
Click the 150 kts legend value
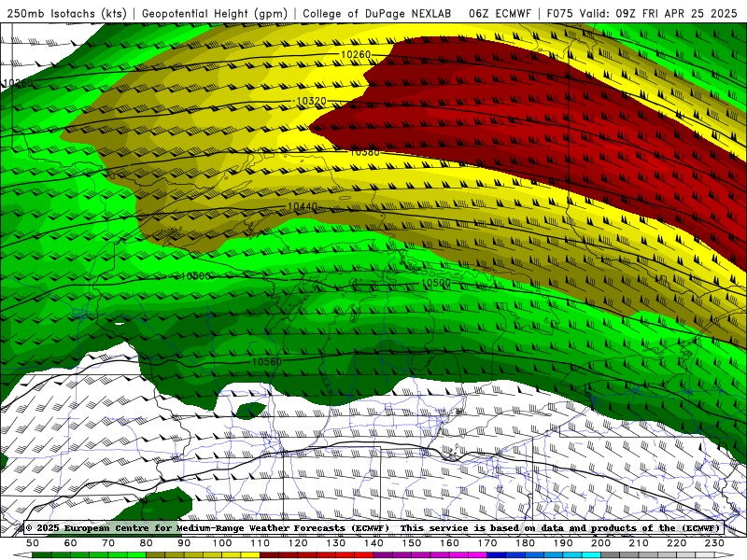pyautogui.click(x=411, y=543)
